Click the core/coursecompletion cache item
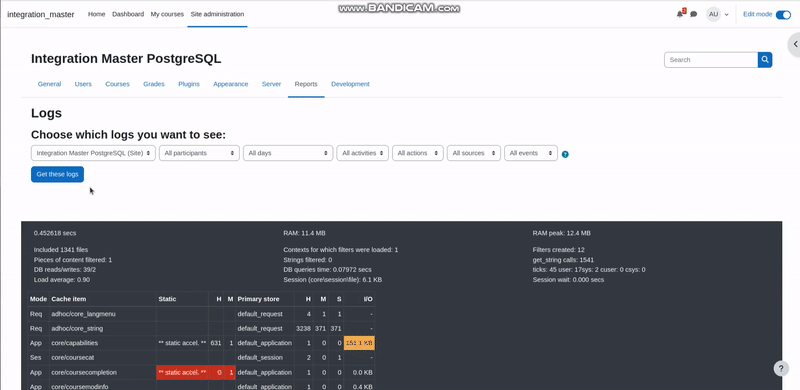This screenshot has height=390, width=800. click(84, 373)
